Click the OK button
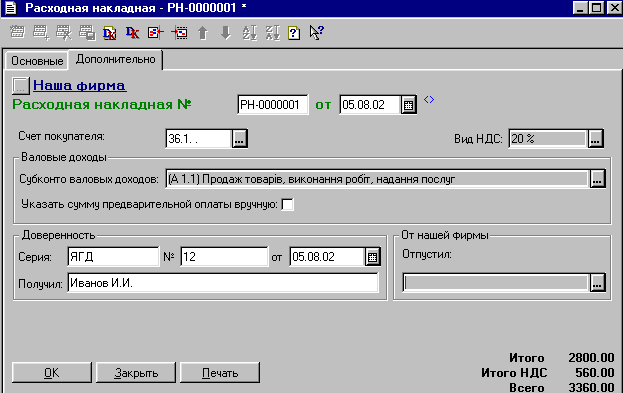Viewport: 623px width, 393px height. (x=52, y=373)
